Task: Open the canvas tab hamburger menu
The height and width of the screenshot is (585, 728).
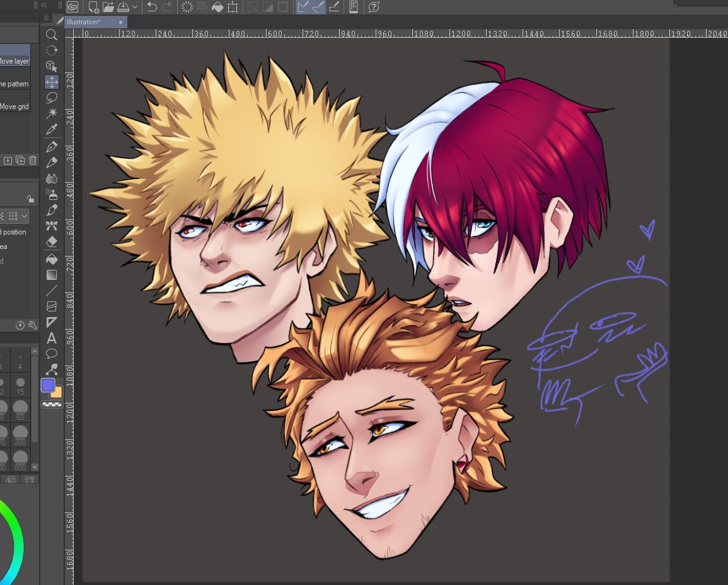Action: pyautogui.click(x=46, y=18)
